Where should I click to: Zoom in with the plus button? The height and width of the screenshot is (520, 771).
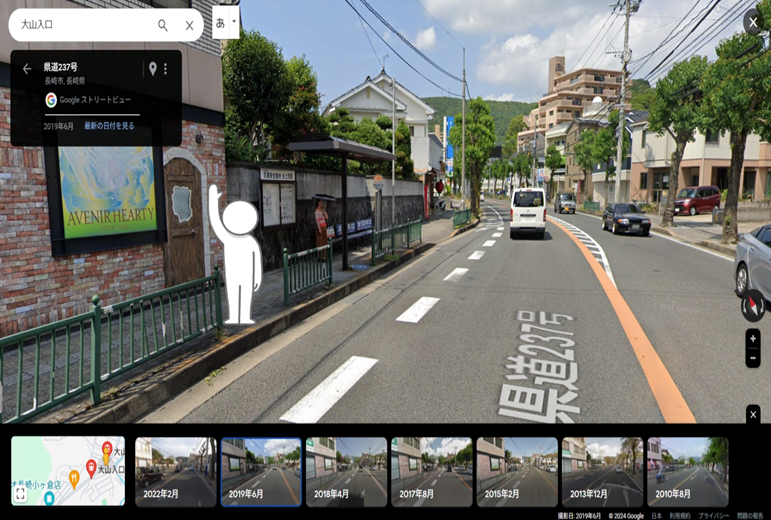tap(753, 339)
